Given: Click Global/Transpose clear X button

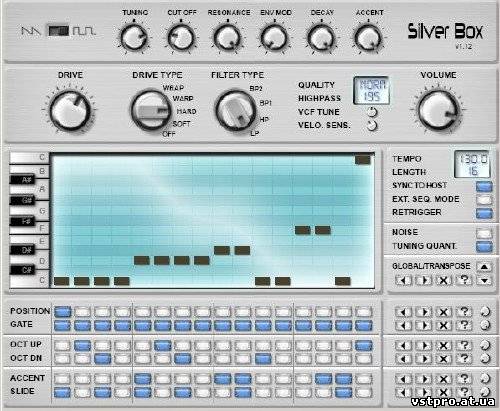Looking at the screenshot, I should 444,280.
